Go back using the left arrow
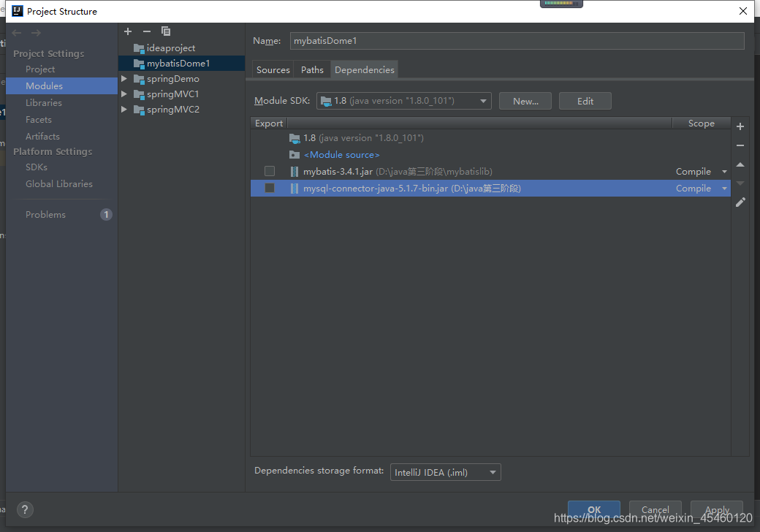The width and height of the screenshot is (760, 532). pos(17,33)
